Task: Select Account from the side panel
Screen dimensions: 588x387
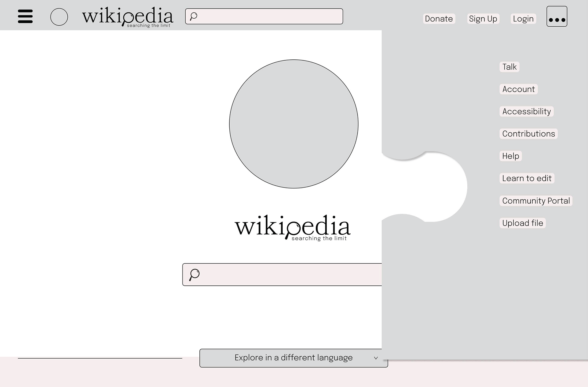Action: coord(518,89)
